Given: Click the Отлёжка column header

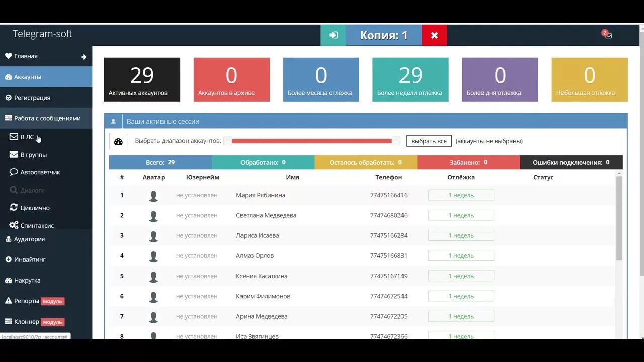Looking at the screenshot, I should click(x=461, y=177).
